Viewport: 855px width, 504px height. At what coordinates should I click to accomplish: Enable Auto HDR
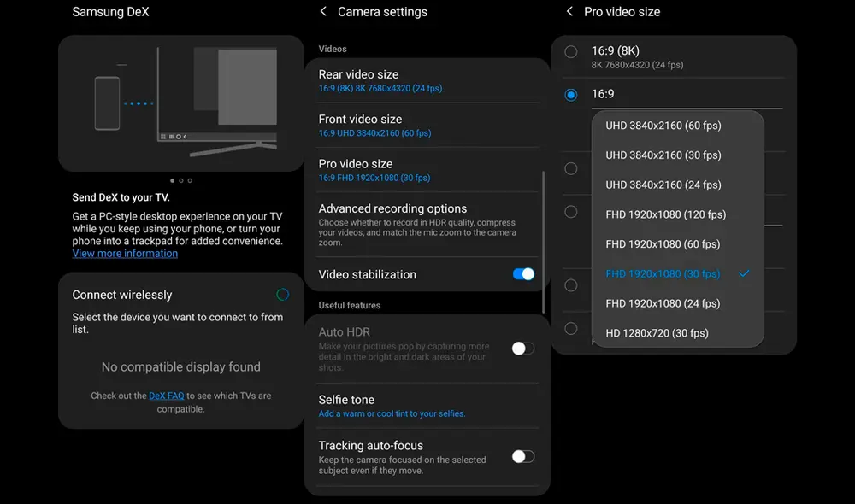[x=522, y=348]
